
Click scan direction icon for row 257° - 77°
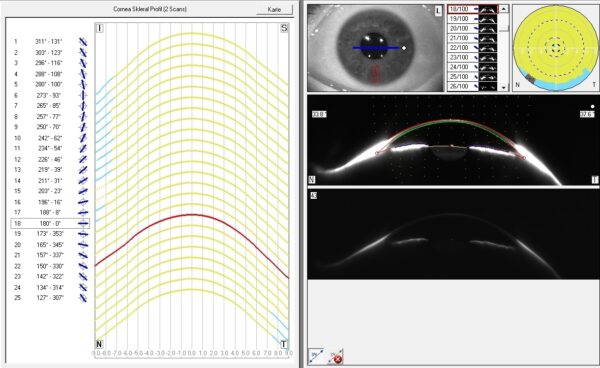point(83,116)
